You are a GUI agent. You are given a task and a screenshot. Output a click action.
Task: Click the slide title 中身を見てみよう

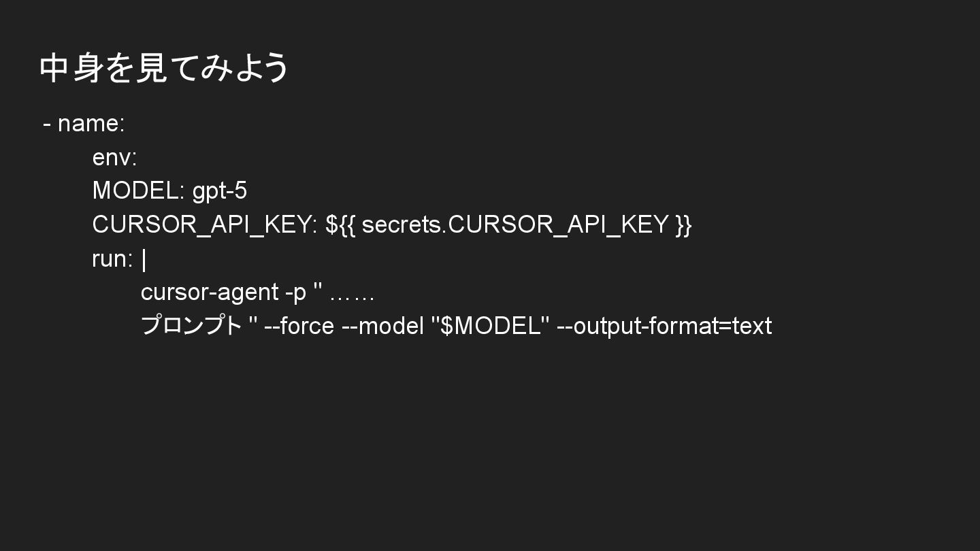click(x=165, y=68)
